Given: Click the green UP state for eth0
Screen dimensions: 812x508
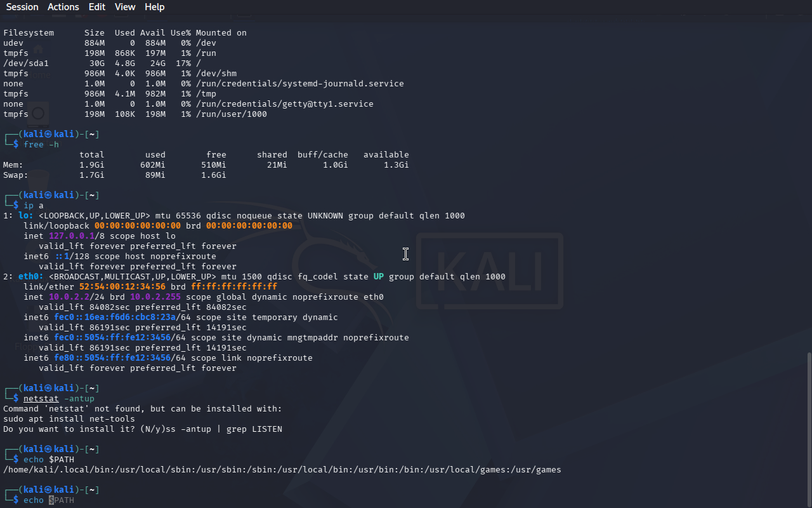Looking at the screenshot, I should (378, 277).
